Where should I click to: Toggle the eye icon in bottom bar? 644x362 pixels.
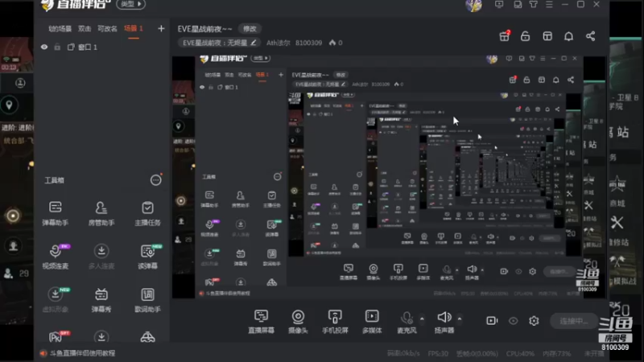[513, 321]
